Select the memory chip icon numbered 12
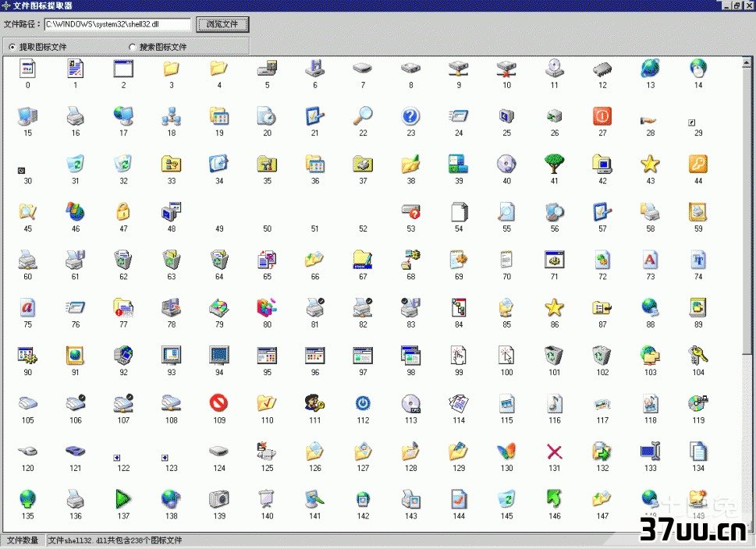756x549 pixels. click(x=602, y=69)
